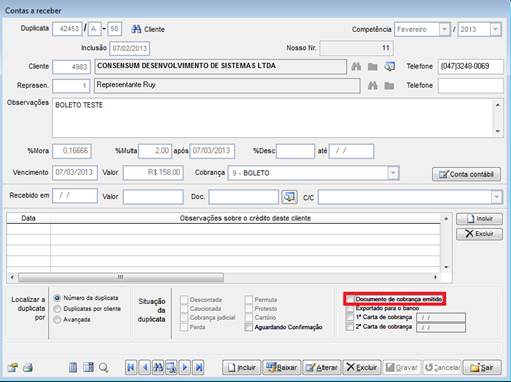This screenshot has width=511, height=382.
Task: Go to first record navigation button
Action: tap(131, 367)
